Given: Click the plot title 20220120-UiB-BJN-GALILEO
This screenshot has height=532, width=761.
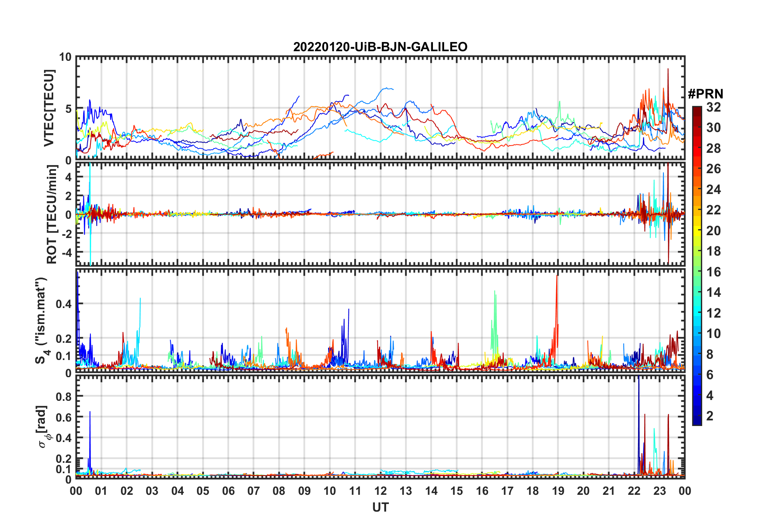Looking at the screenshot, I should click(x=380, y=47).
